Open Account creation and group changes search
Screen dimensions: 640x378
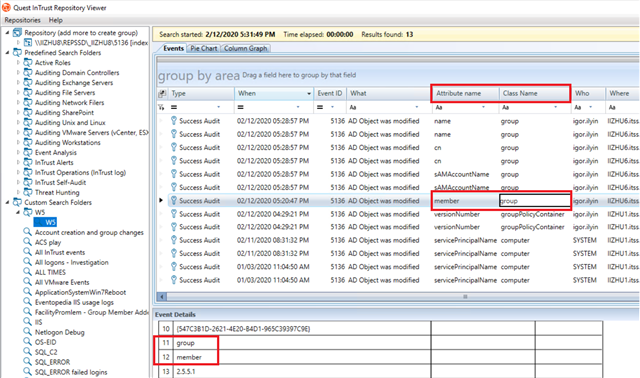pyautogui.click(x=89, y=232)
